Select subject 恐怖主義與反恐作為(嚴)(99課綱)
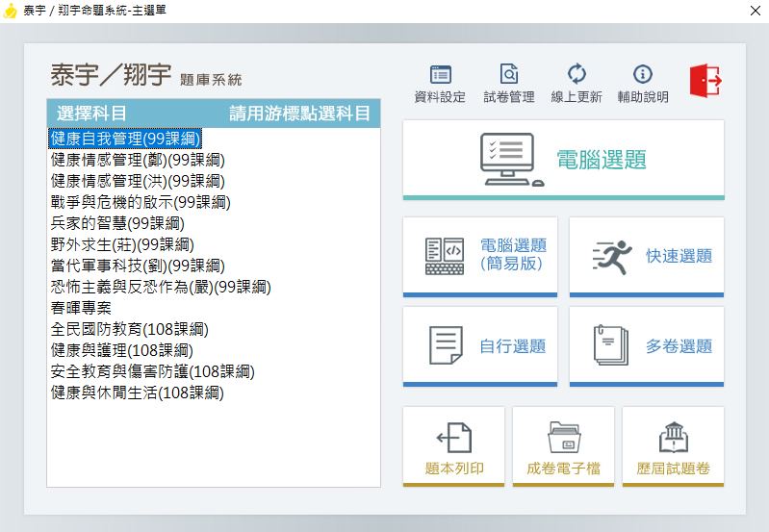The height and width of the screenshot is (532, 769). coord(161,287)
